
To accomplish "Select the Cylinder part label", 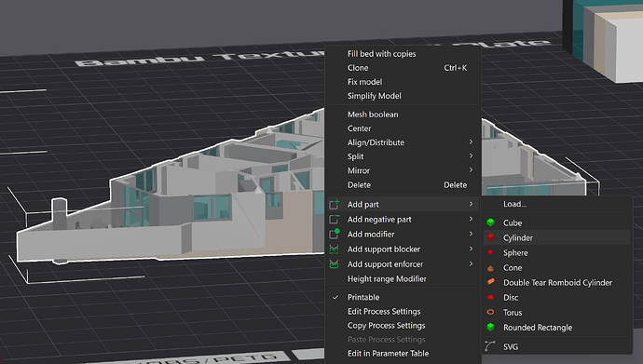I will coord(518,238).
